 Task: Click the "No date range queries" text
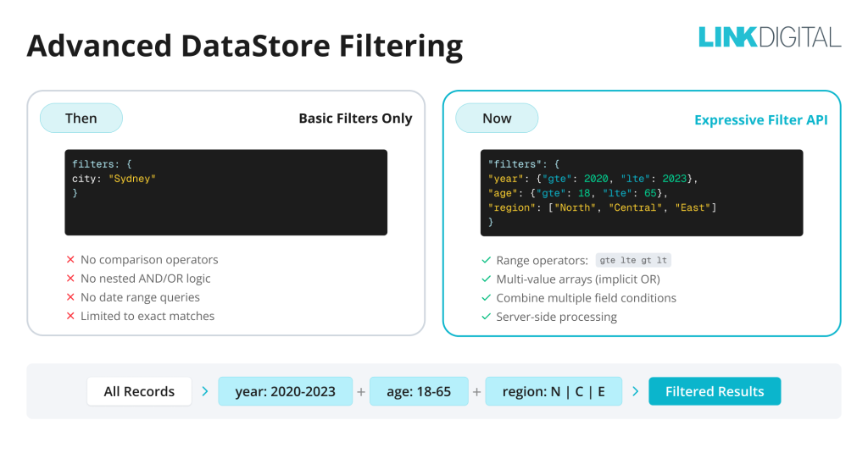140,297
